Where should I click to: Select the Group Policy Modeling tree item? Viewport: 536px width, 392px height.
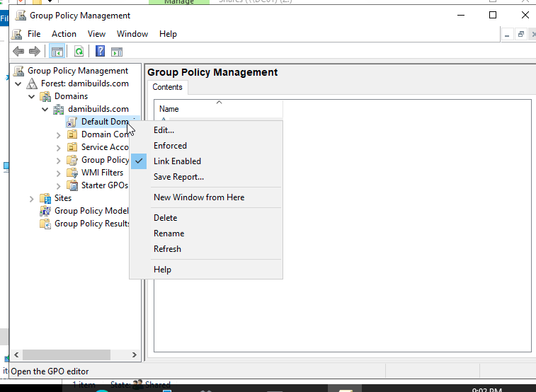point(91,211)
